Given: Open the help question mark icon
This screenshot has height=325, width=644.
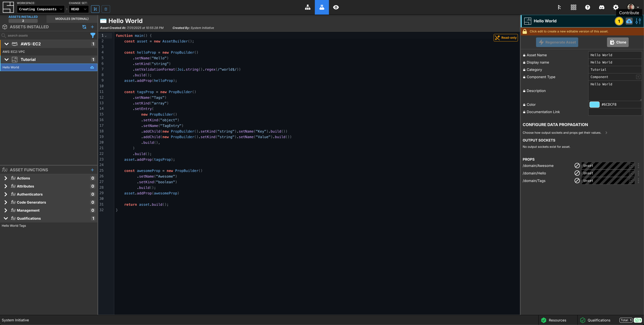Looking at the screenshot, I should [x=587, y=7].
